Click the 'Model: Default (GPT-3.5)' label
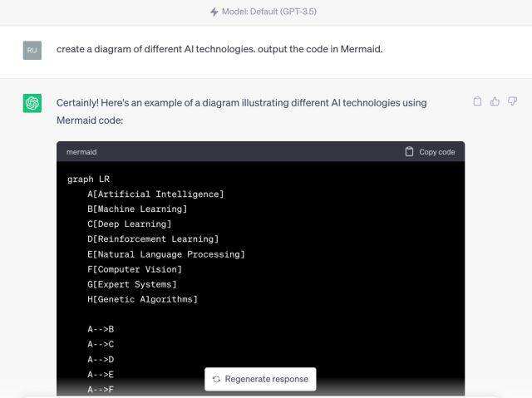This screenshot has height=398, width=532. coord(269,12)
